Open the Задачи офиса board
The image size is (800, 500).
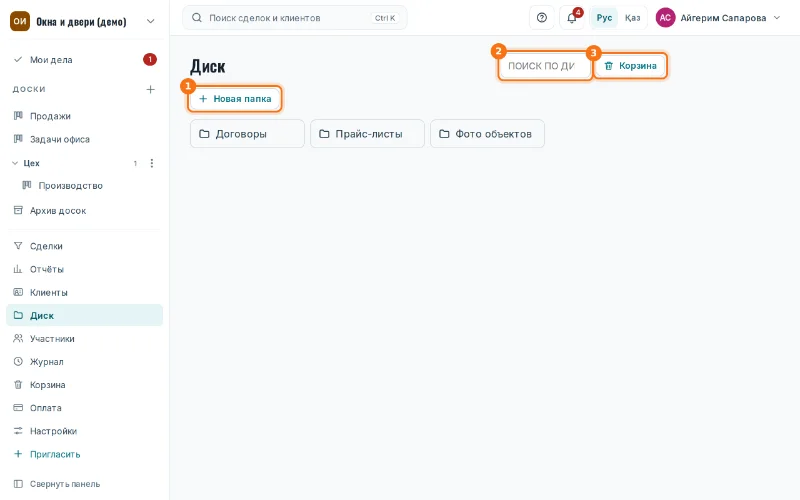[x=84, y=139]
